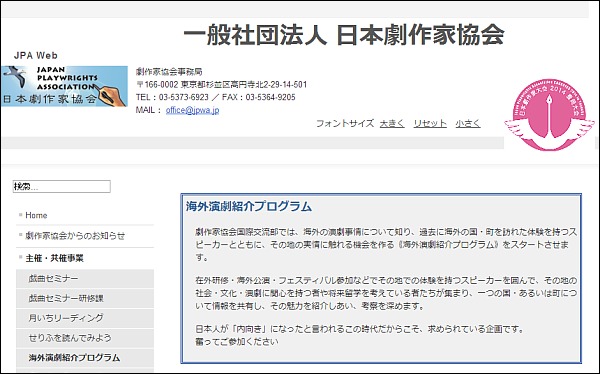
Task: Click the postal address line 〒166-0002
Action: [x=222, y=85]
